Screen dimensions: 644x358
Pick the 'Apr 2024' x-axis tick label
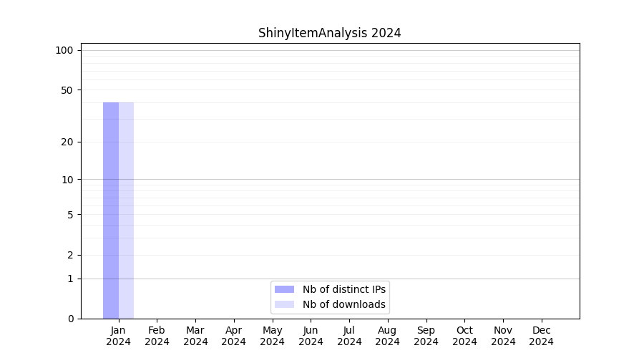[x=234, y=336]
